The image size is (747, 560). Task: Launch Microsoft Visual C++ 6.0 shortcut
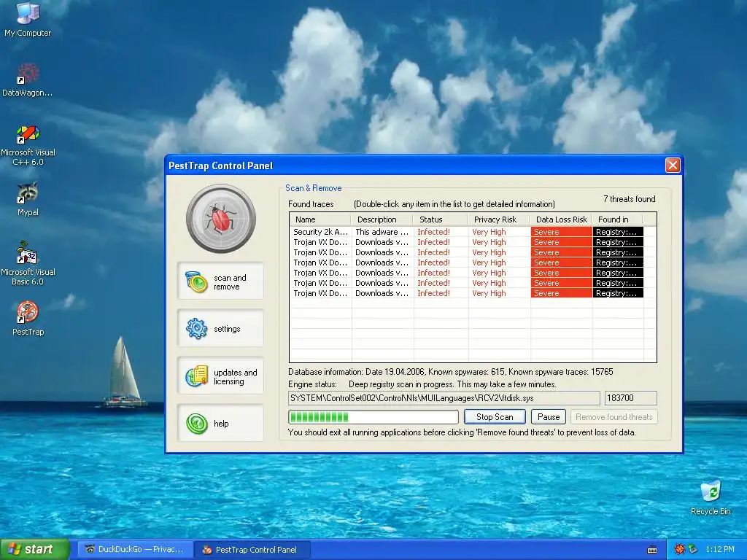pyautogui.click(x=28, y=145)
